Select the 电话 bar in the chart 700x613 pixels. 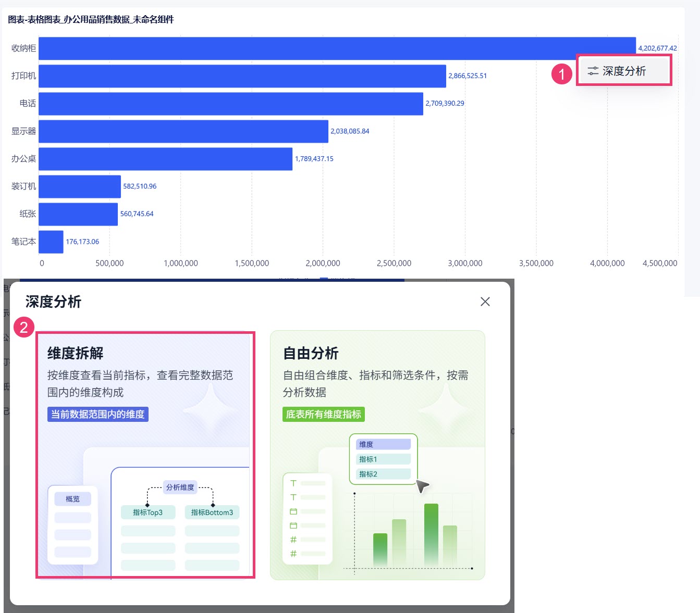(231, 104)
